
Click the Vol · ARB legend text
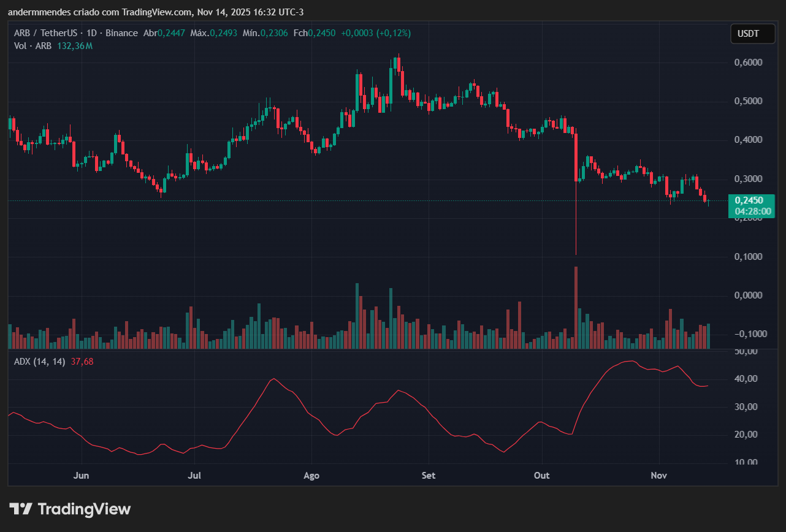32,45
